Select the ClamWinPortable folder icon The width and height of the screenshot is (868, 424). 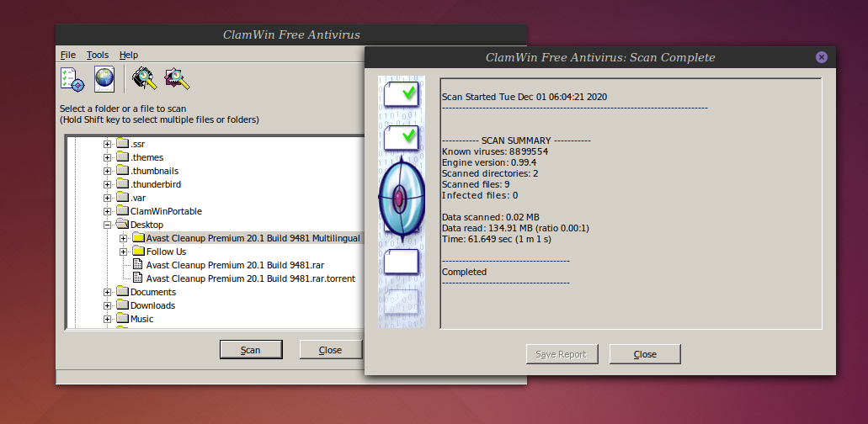click(x=122, y=211)
